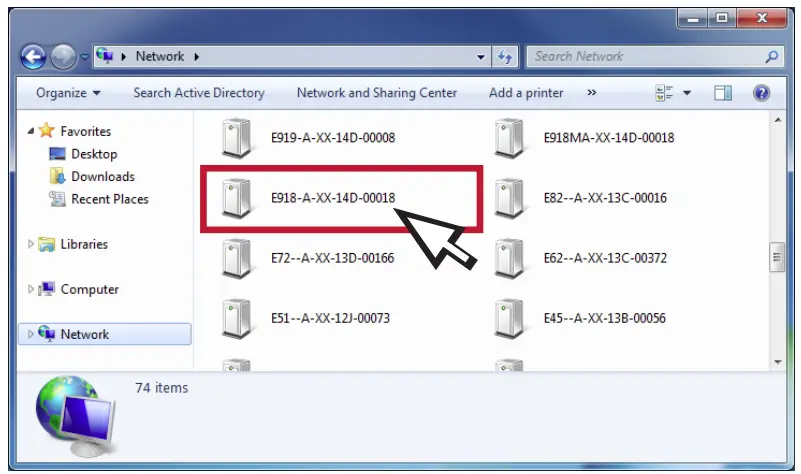Go back with the Back arrow button
This screenshot has height=474, width=801.
(33, 57)
